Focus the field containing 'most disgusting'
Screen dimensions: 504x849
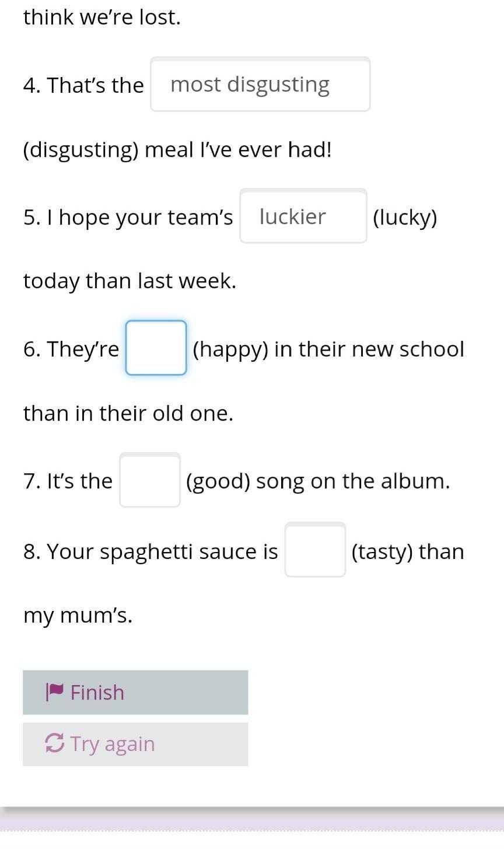[260, 84]
